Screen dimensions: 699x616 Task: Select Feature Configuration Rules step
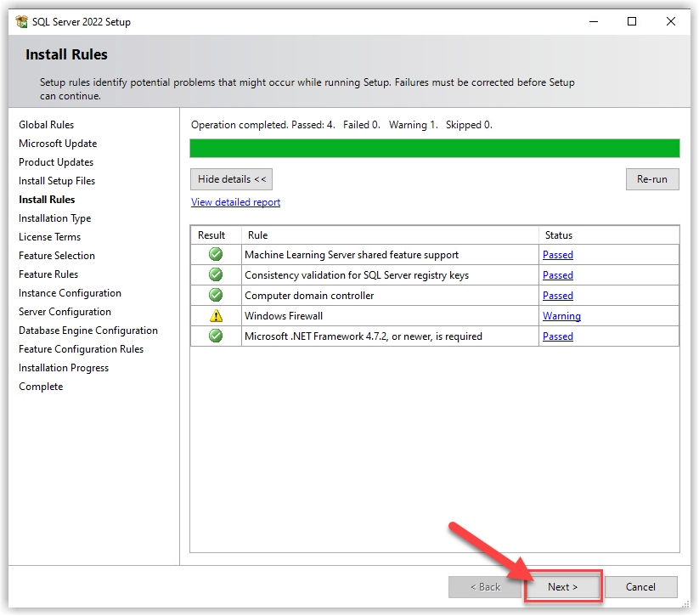coord(82,349)
